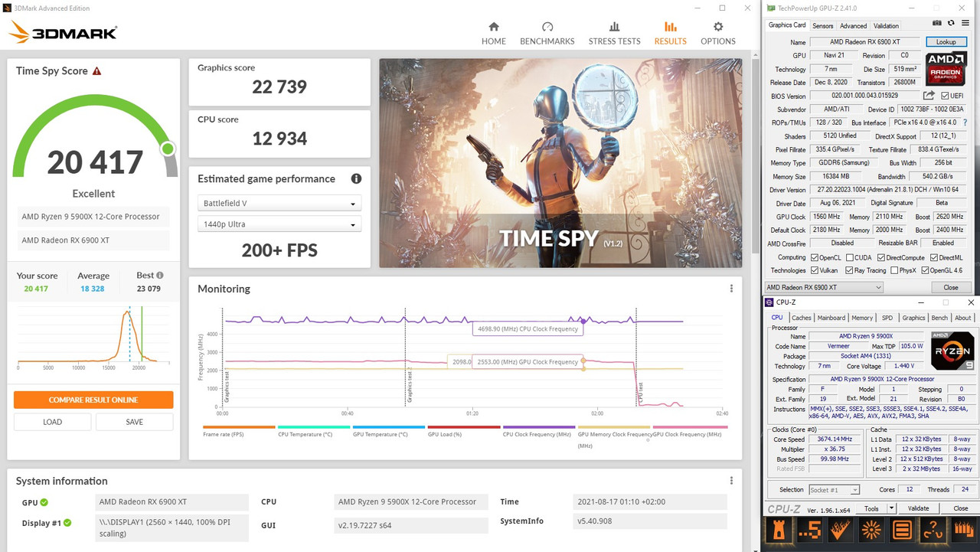
Task: Toggle the DirectML checkbox in GPU-Z
Action: (x=934, y=258)
